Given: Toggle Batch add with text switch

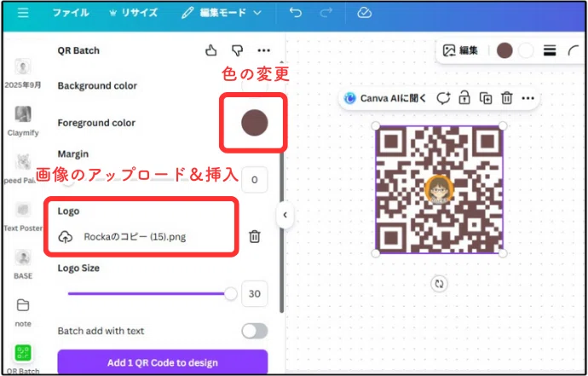Looking at the screenshot, I should [x=255, y=331].
